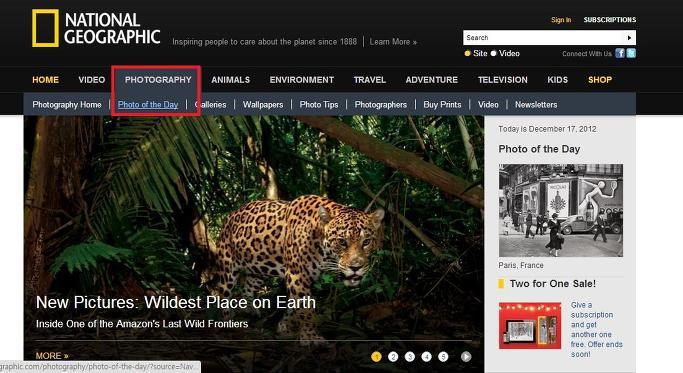Open the VIDEO navigation tab
This screenshot has width=683, height=373.
(91, 80)
